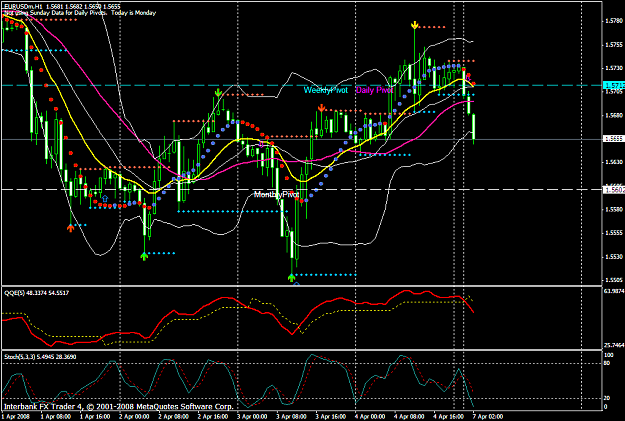Image resolution: width=625 pixels, height=421 pixels.
Task: Click the 1.5755 price scale value
Action: coord(614,45)
